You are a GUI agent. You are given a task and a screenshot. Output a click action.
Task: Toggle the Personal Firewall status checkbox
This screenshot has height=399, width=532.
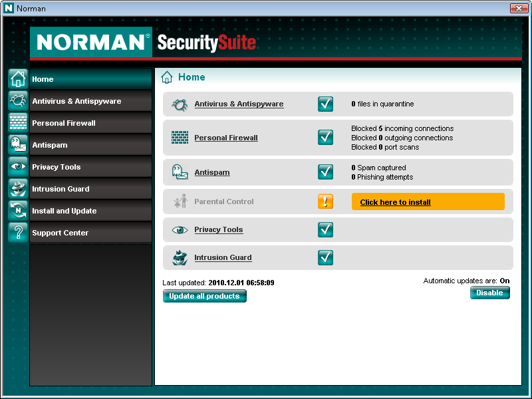[x=325, y=138]
